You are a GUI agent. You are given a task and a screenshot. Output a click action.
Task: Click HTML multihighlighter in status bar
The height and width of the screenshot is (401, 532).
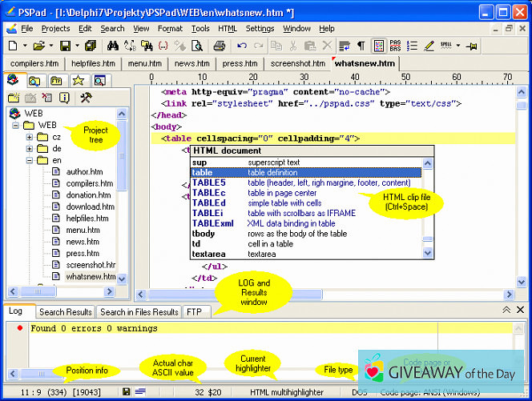tap(287, 392)
